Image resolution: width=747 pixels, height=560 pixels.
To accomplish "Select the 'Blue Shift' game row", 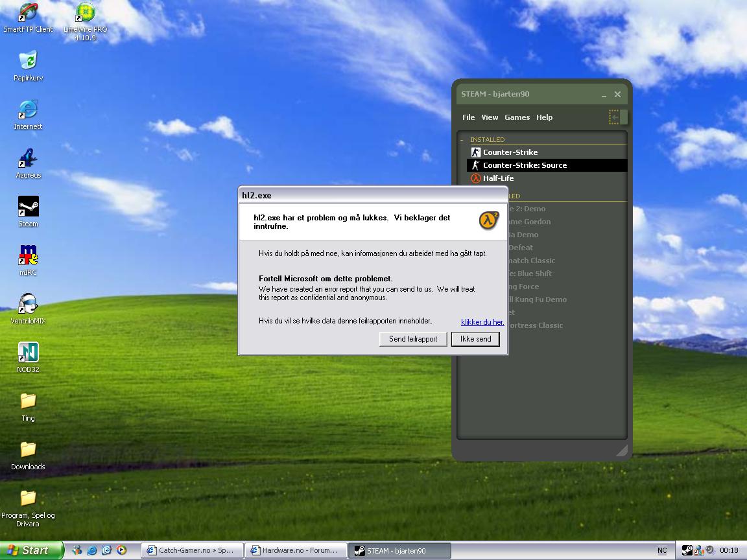I will (567, 274).
